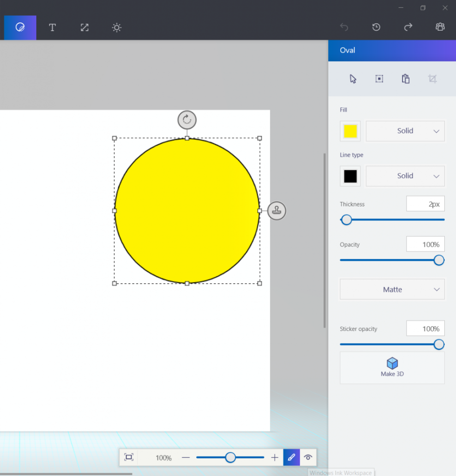The height and width of the screenshot is (476, 456).
Task: Expand the Matte finish dropdown
Action: 392,289
